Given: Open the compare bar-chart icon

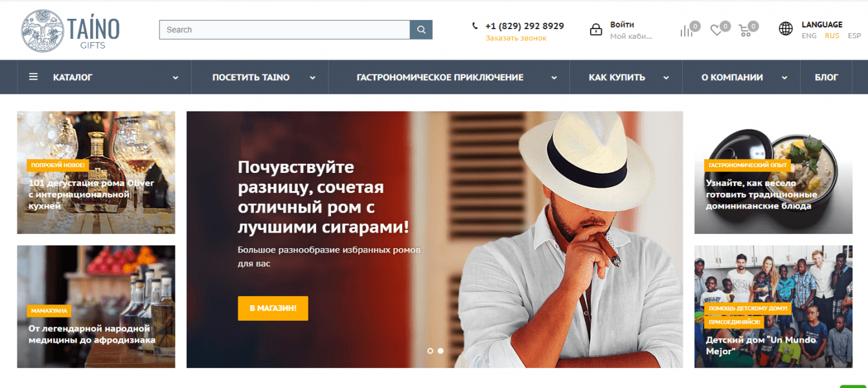Looking at the screenshot, I should (x=686, y=30).
